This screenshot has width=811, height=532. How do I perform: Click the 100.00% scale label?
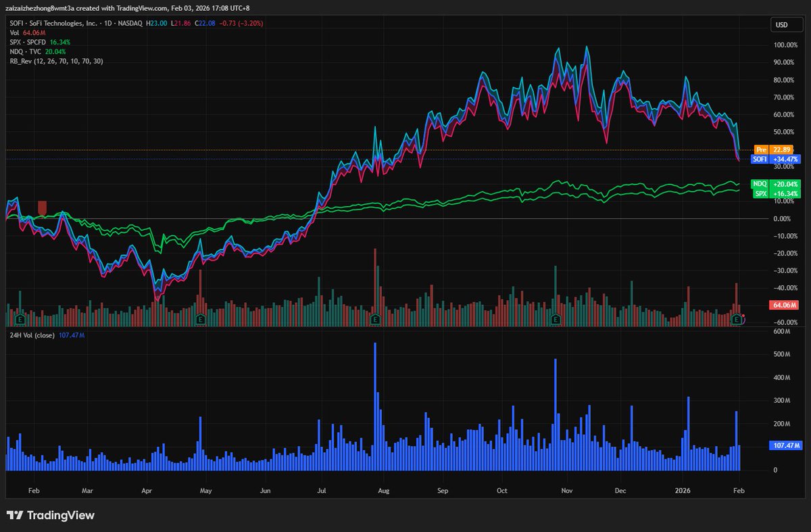click(x=786, y=45)
